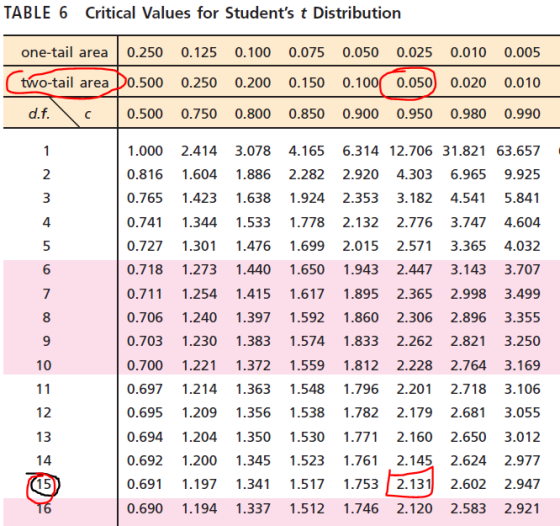Select the value 4.032 for d.f. 5

click(x=522, y=246)
